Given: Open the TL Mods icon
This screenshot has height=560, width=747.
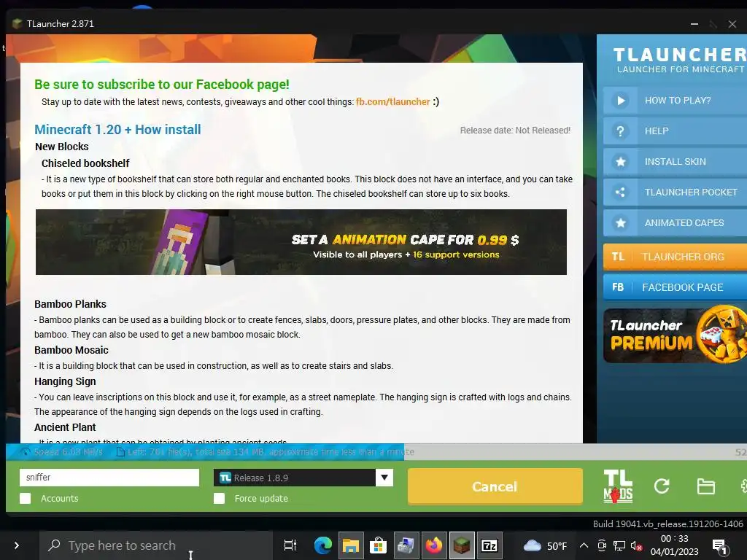Looking at the screenshot, I should 618,486.
